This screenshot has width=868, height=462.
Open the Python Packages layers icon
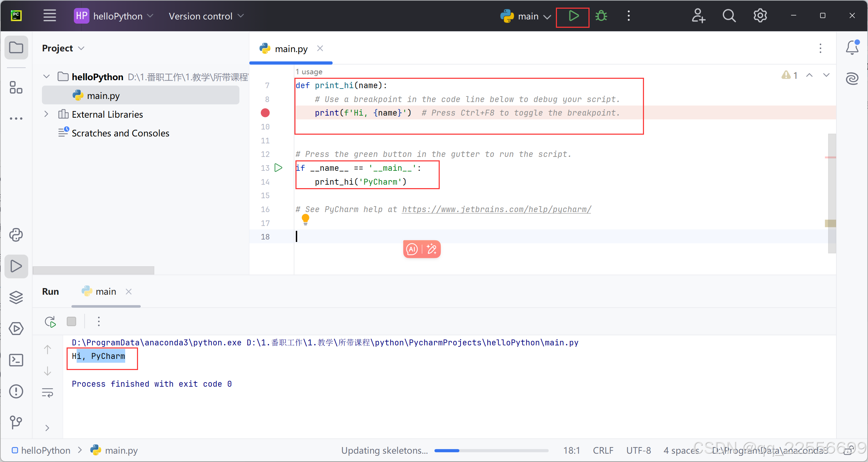(x=16, y=297)
